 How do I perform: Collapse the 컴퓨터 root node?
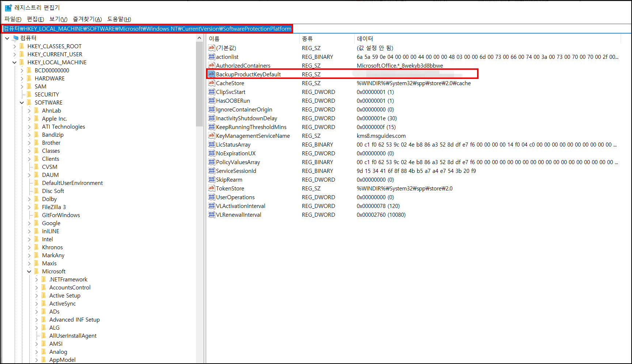tap(7, 38)
